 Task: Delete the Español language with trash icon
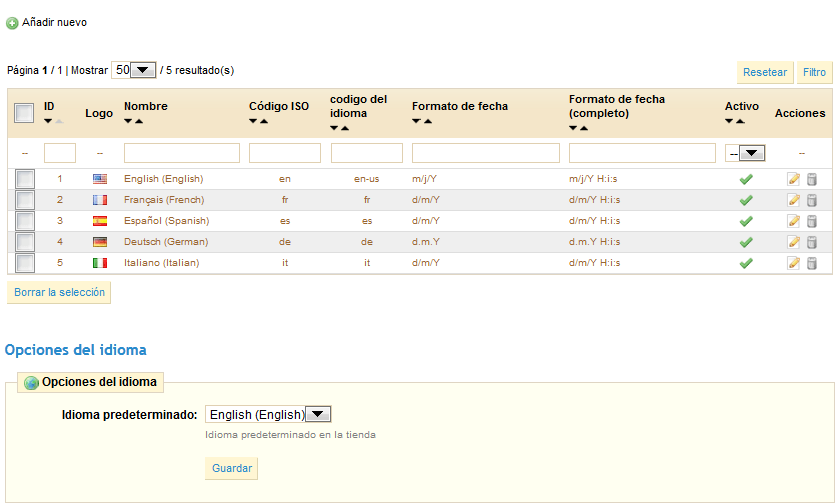click(811, 221)
